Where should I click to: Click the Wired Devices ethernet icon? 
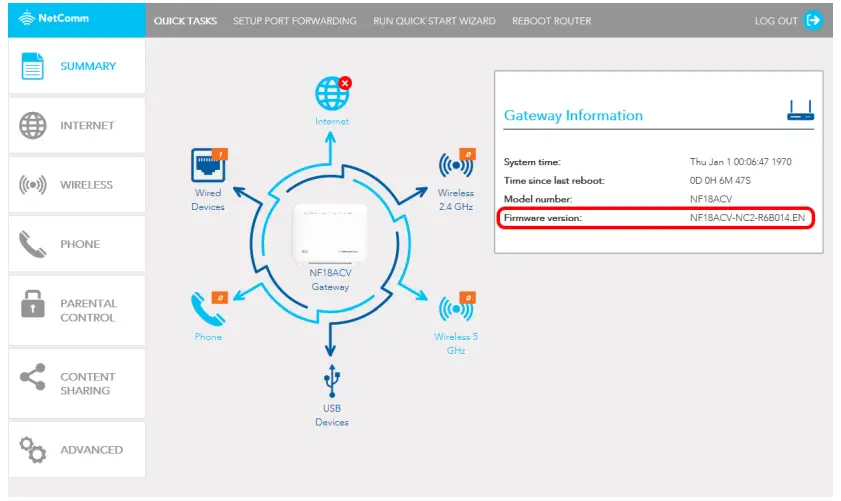[208, 166]
